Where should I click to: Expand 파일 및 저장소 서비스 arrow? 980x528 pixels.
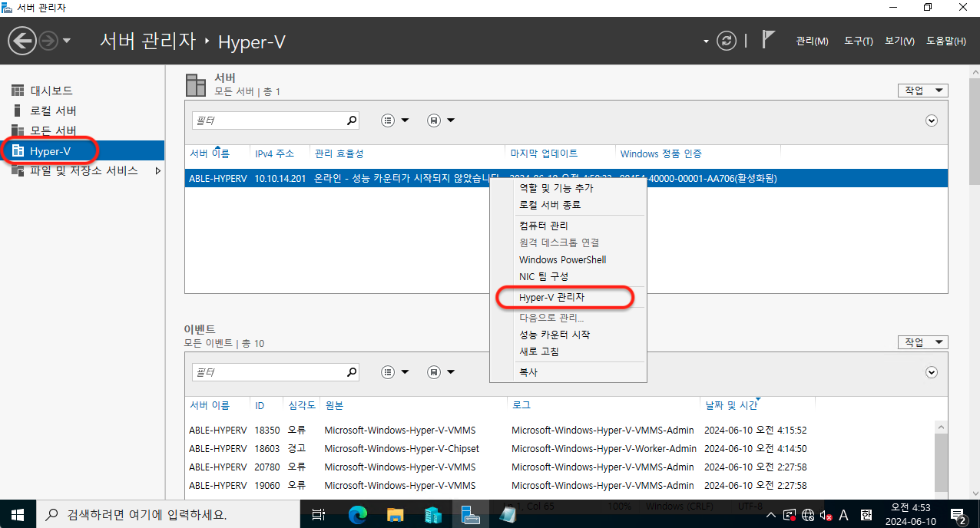pyautogui.click(x=158, y=171)
